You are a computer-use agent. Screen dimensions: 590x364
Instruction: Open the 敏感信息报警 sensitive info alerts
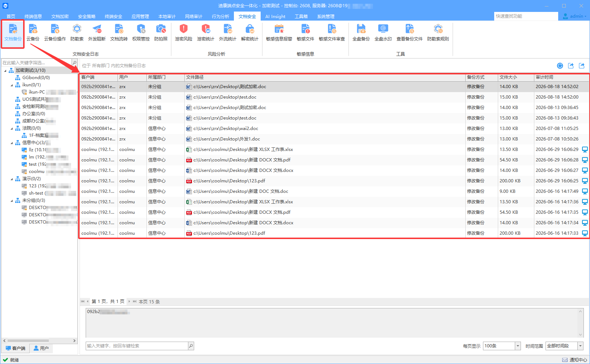(x=279, y=32)
